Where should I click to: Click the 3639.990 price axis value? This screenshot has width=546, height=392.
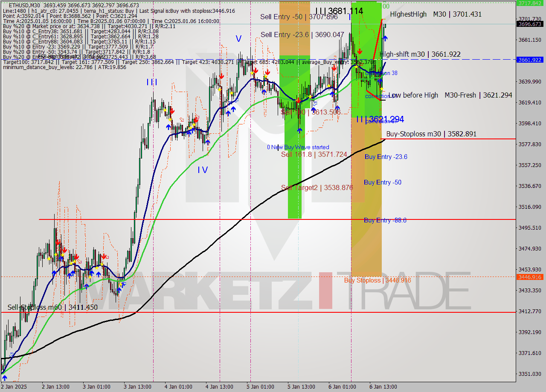pyautogui.click(x=529, y=81)
